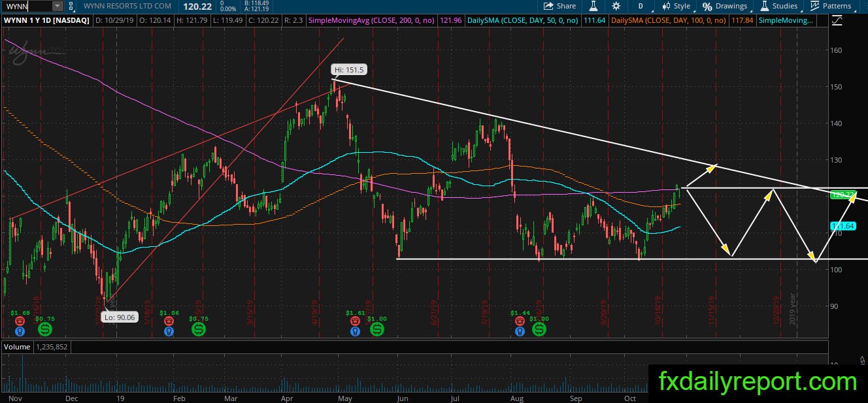Click the Share button
The width and height of the screenshot is (868, 403).
coord(560,6)
